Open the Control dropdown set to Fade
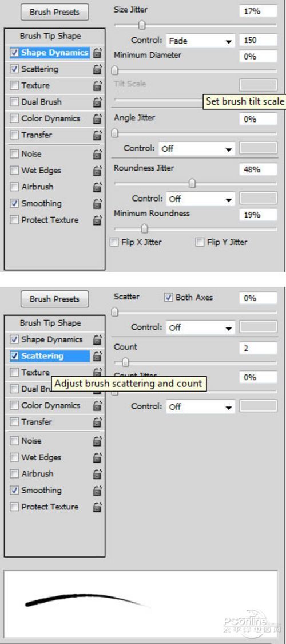The height and width of the screenshot is (644, 286). click(200, 41)
